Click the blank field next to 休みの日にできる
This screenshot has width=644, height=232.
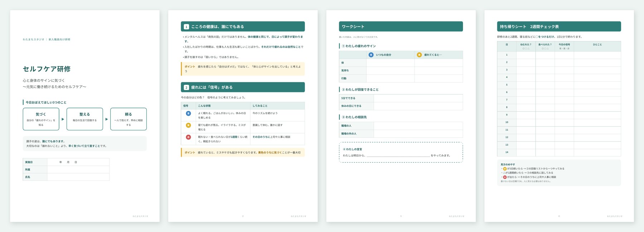pyautogui.click(x=418, y=106)
